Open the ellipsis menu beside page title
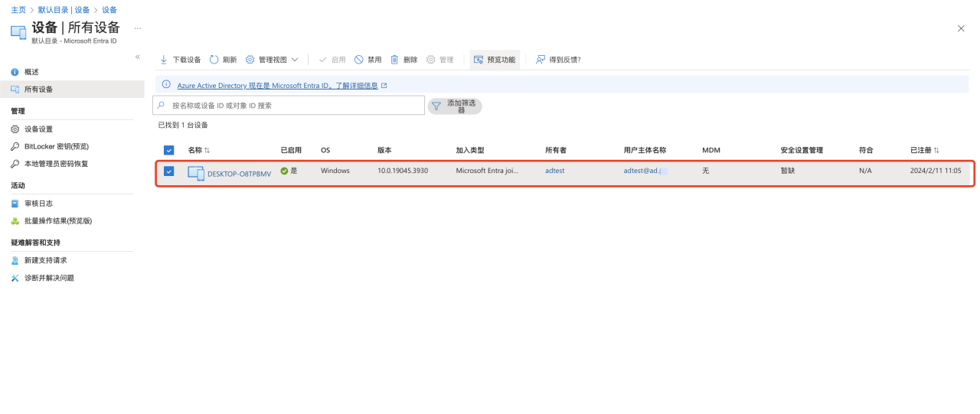Image resolution: width=980 pixels, height=414 pixels. [x=138, y=28]
